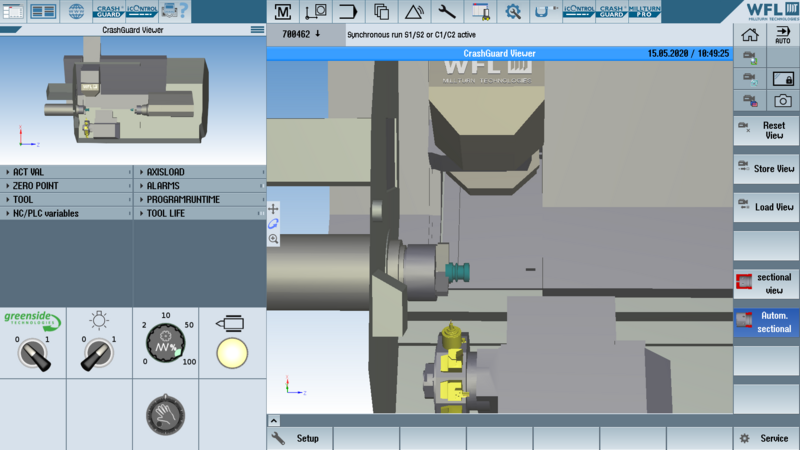
Task: Open the Machine (M) mode icon
Action: [283, 12]
